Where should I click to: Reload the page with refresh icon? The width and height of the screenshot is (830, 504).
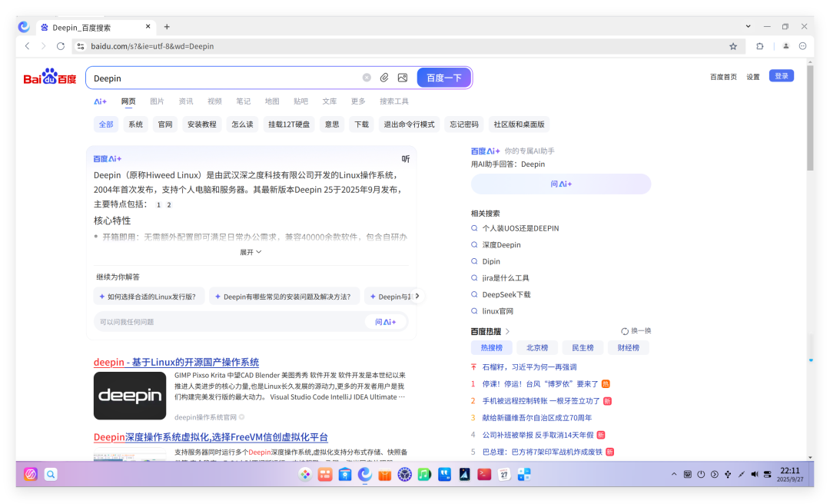61,46
